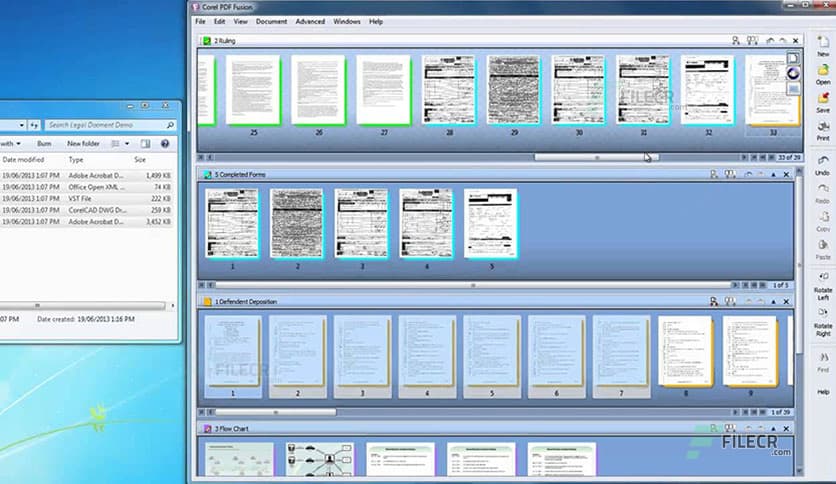The height and width of the screenshot is (484, 836).
Task: Click the page view button overlay on Ruling panel
Action: click(x=793, y=58)
